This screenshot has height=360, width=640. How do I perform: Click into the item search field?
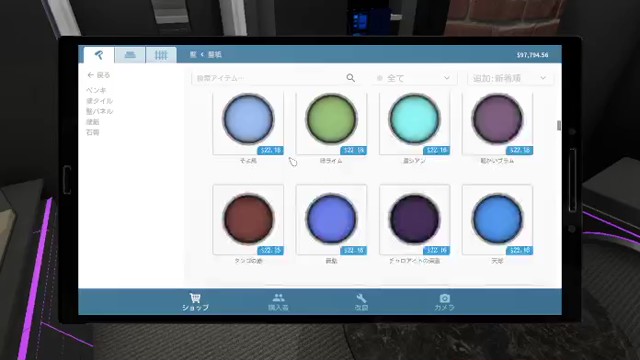pyautogui.click(x=269, y=78)
